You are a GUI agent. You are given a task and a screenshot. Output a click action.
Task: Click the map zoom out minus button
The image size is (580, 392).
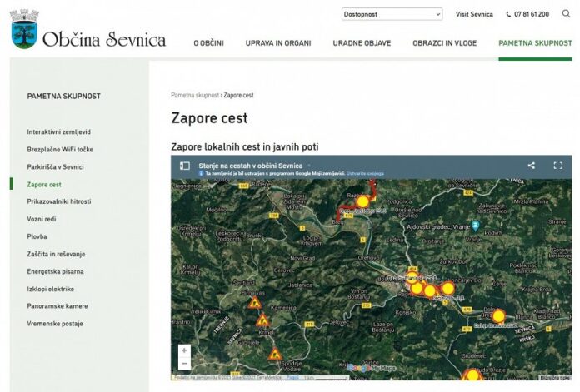[x=184, y=364]
